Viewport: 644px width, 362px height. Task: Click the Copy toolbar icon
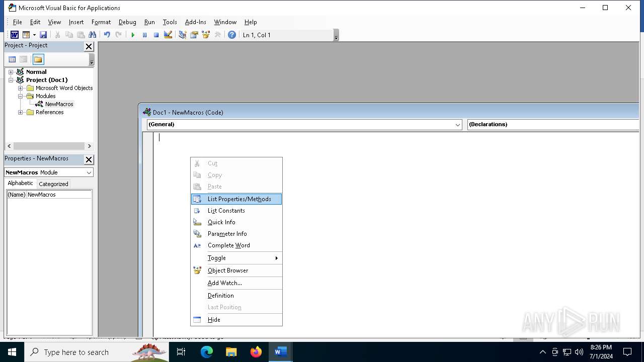click(69, 35)
